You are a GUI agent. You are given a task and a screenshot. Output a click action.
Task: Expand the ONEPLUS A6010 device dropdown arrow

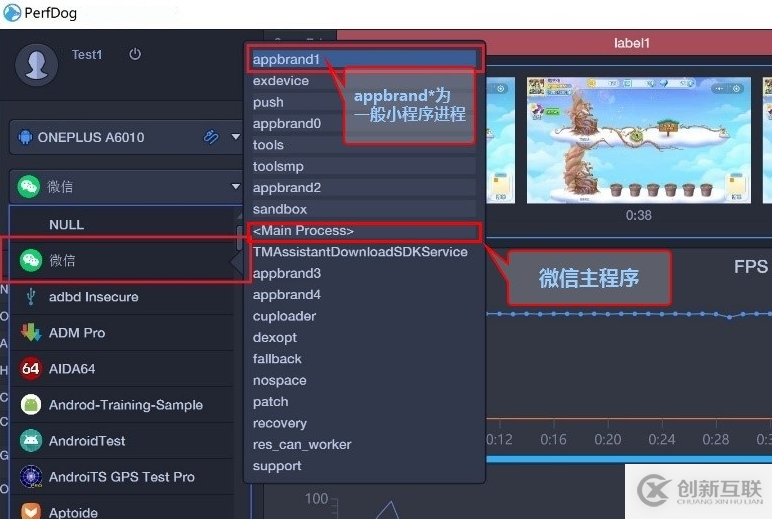[236, 137]
